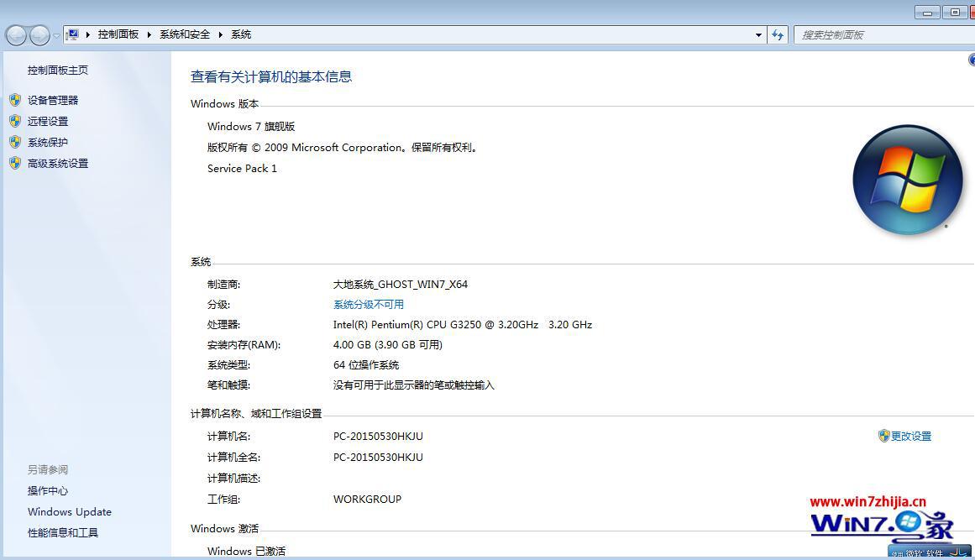Expand the arrow after 系统和安全 breadcrumb
The width and height of the screenshot is (975, 560).
click(221, 34)
